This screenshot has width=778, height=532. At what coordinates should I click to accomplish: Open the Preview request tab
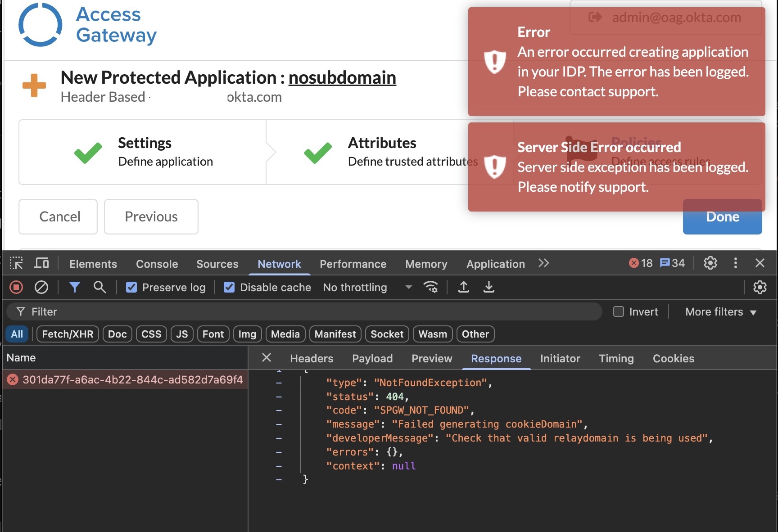click(432, 358)
